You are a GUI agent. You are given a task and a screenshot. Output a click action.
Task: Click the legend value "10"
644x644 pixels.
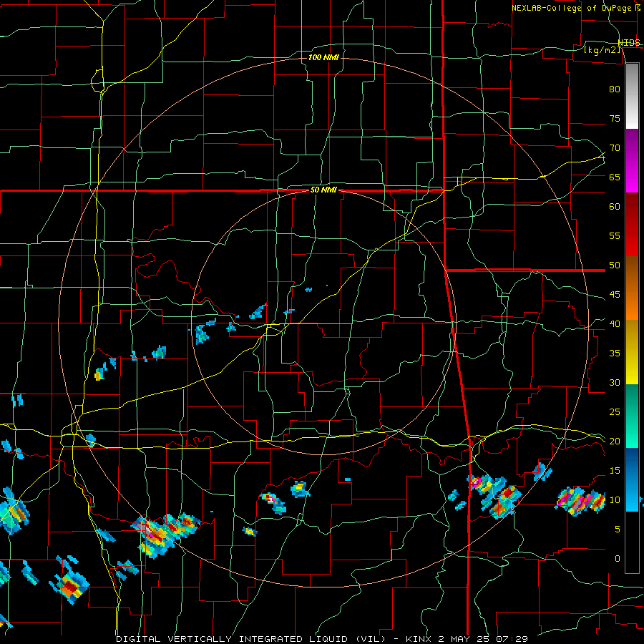(x=615, y=500)
